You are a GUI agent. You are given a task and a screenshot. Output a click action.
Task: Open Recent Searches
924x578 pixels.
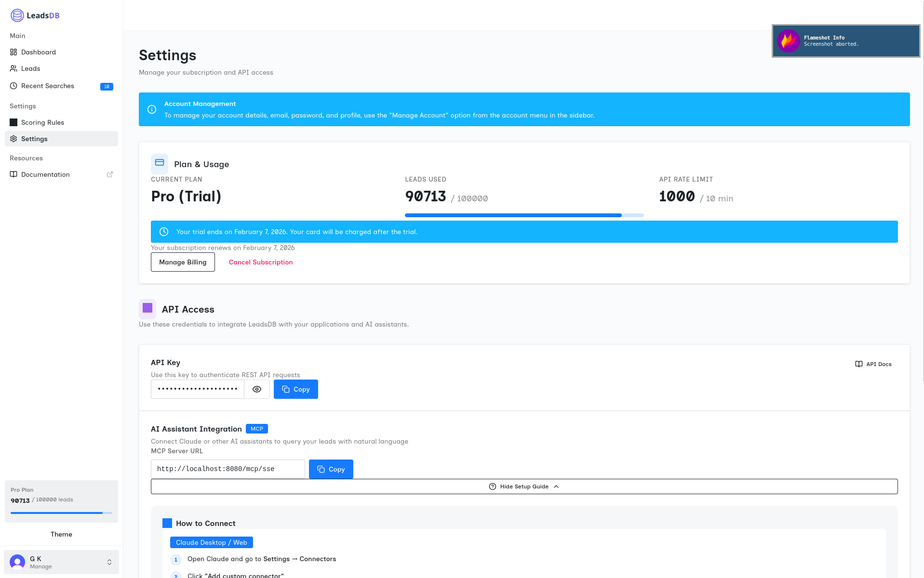[x=47, y=86]
